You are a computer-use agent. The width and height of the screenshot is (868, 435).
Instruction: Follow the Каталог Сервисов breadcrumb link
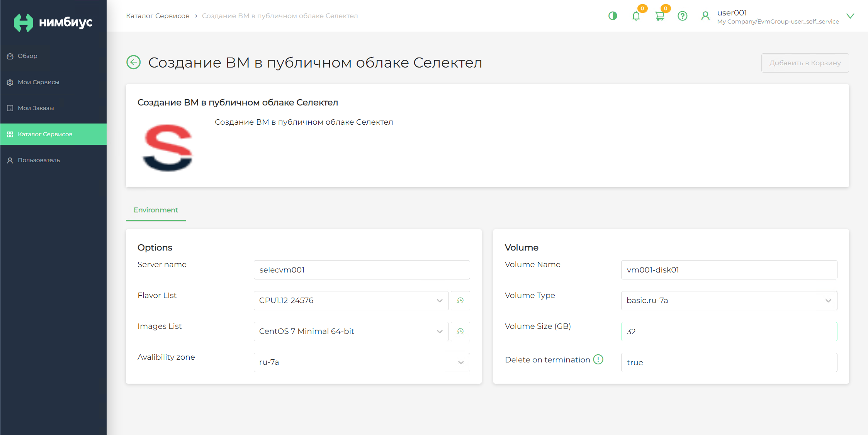[158, 16]
